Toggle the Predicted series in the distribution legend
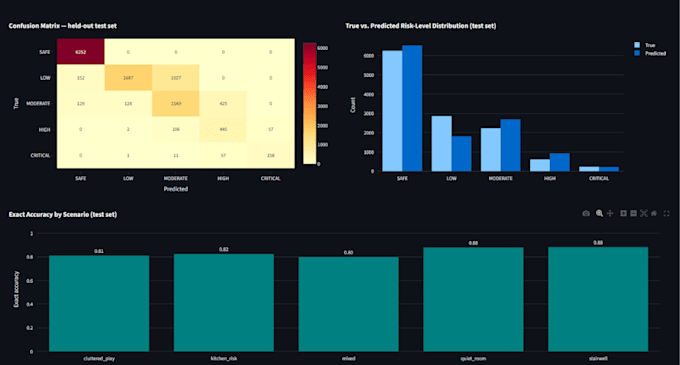 [x=650, y=53]
